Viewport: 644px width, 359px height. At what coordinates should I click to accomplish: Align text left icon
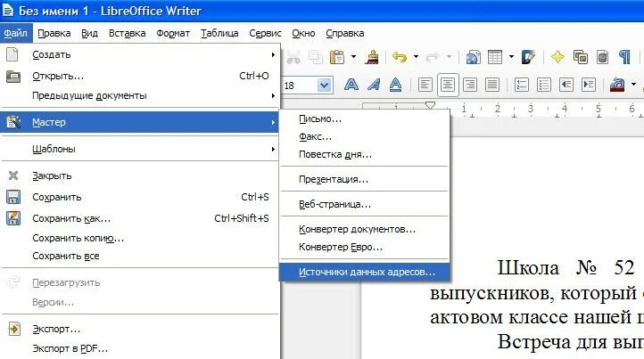point(425,85)
